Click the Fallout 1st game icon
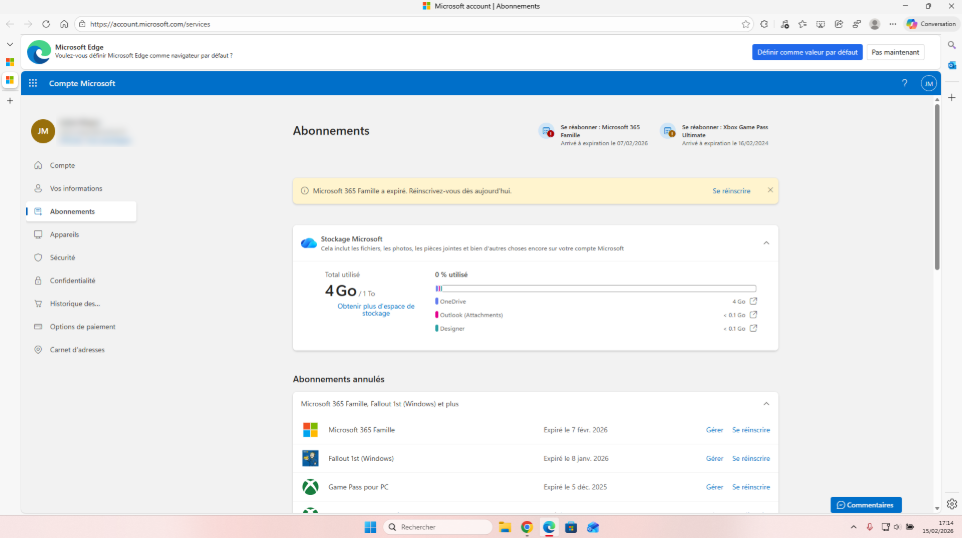 point(310,458)
